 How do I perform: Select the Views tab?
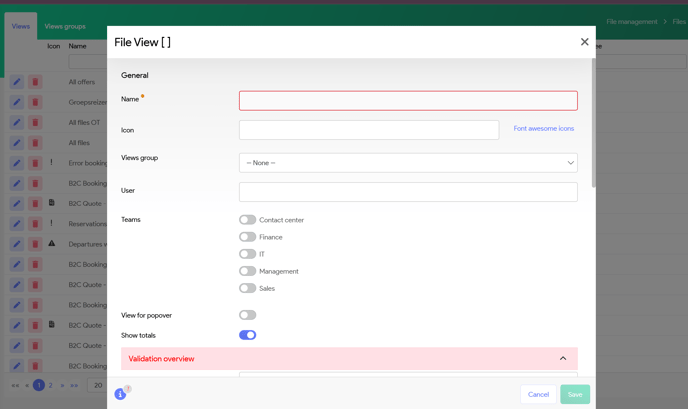21,26
